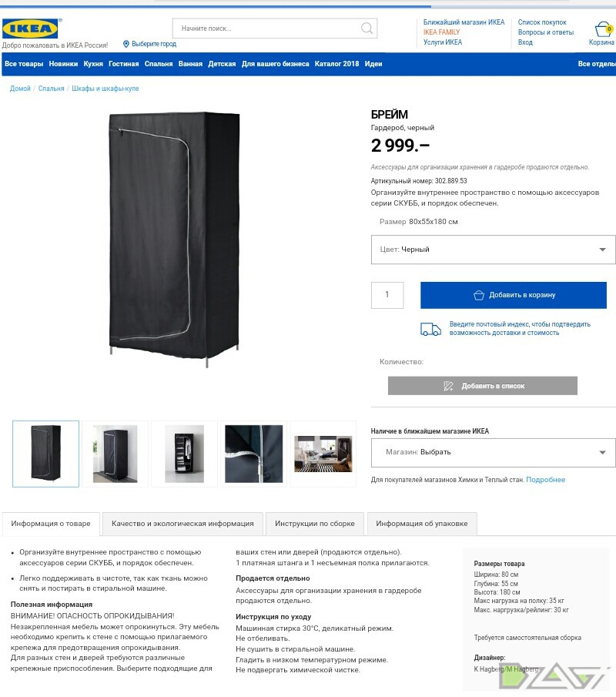Click the location pin icon

(126, 44)
